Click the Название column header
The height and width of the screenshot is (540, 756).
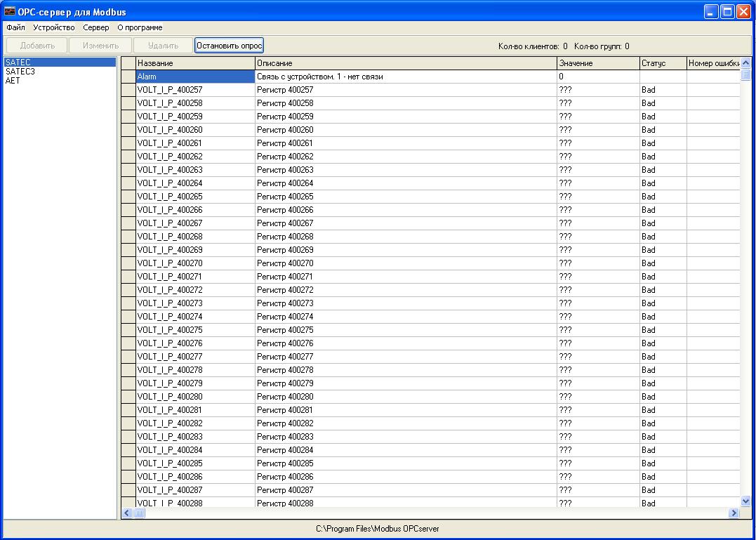pyautogui.click(x=195, y=63)
